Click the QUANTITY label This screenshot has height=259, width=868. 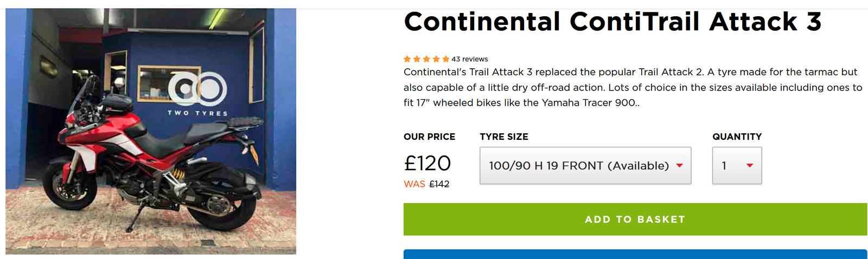click(x=737, y=137)
